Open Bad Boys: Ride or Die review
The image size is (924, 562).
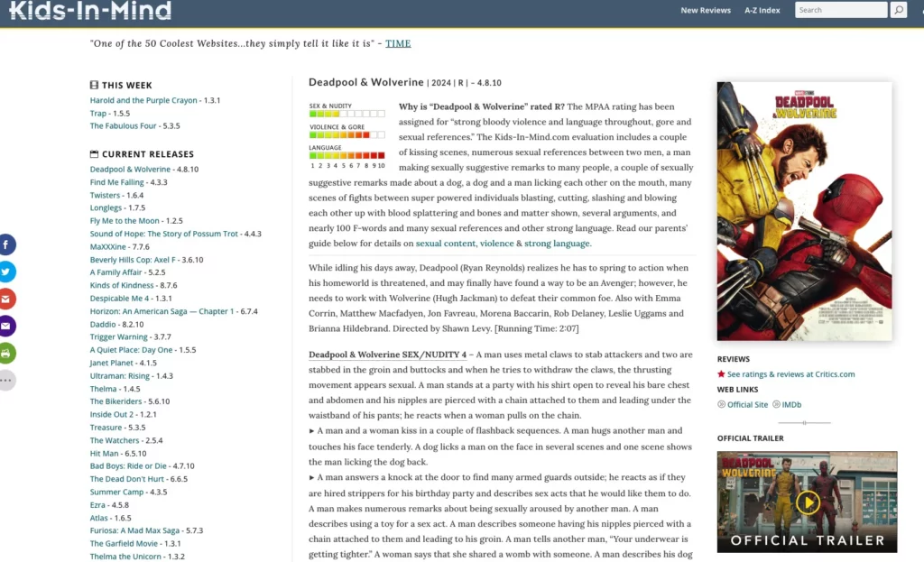(x=128, y=466)
